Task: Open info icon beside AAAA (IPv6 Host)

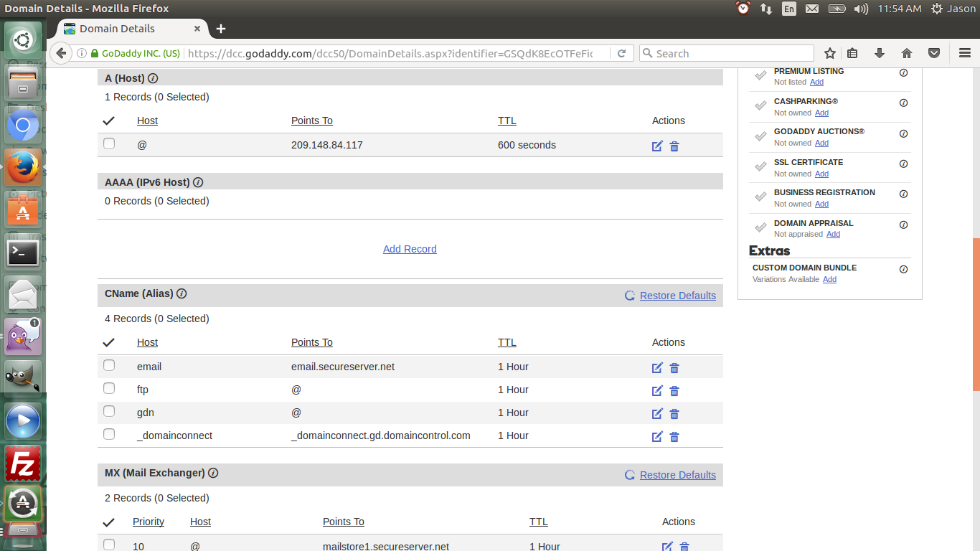Action: [x=198, y=182]
